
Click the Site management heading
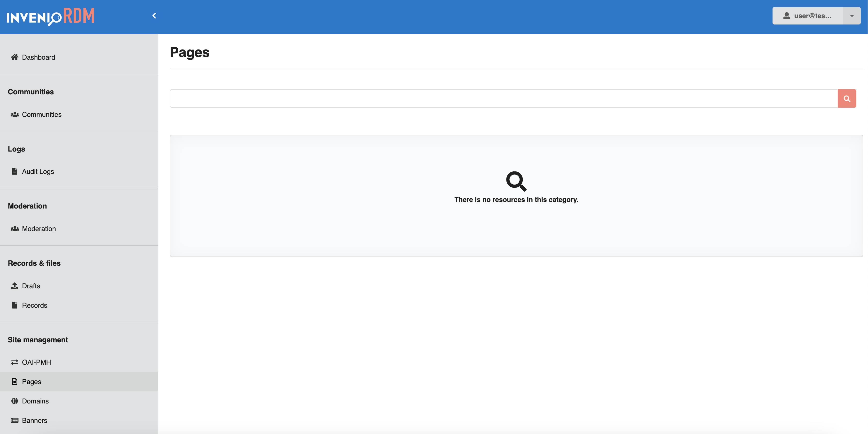point(38,340)
